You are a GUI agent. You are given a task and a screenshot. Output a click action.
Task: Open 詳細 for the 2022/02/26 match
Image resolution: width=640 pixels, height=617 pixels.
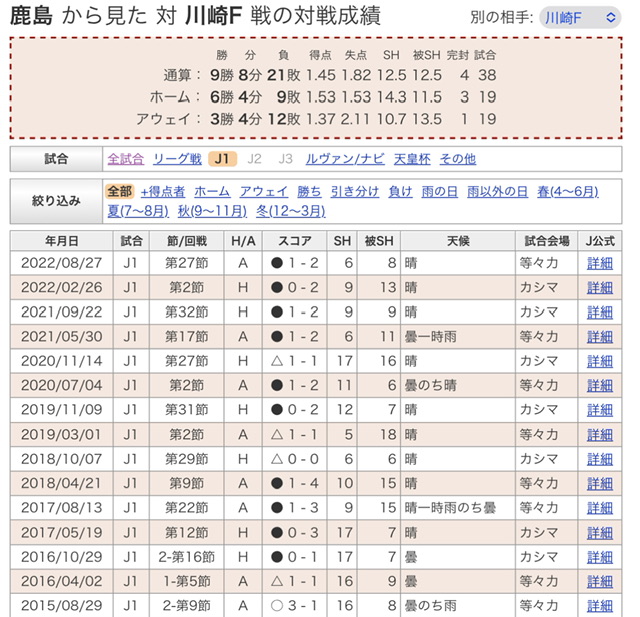(x=600, y=288)
